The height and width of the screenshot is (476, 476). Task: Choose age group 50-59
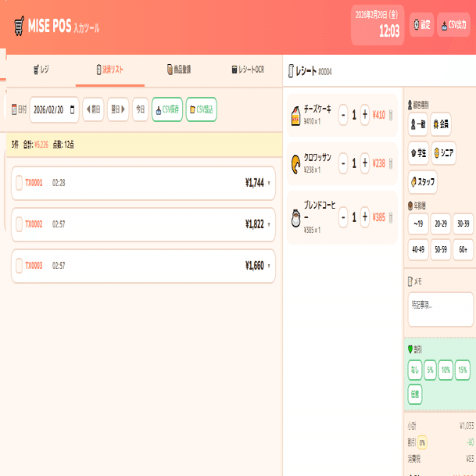click(441, 250)
